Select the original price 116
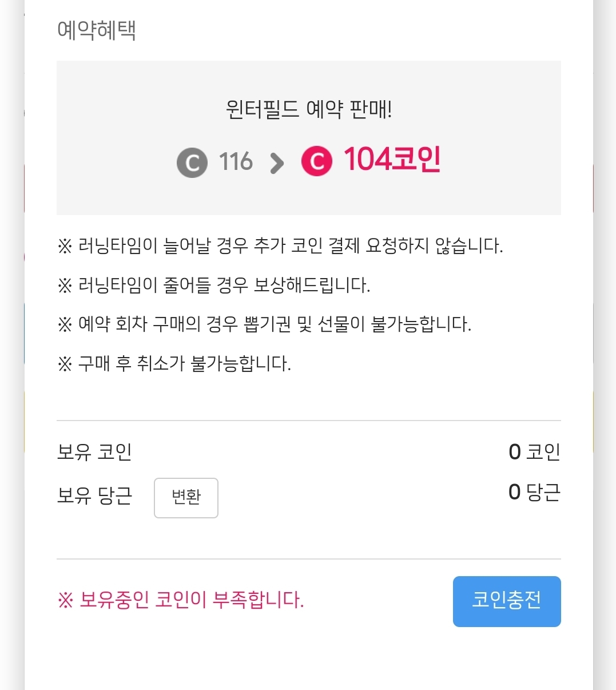The width and height of the screenshot is (616, 690). click(236, 162)
